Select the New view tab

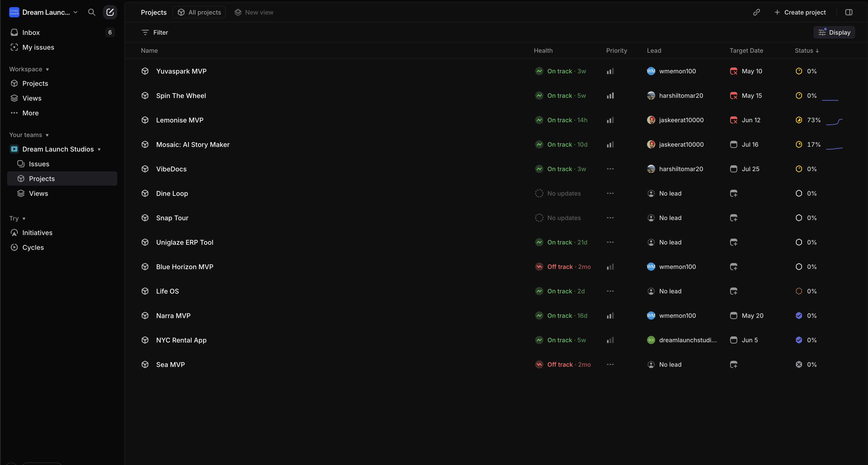(x=254, y=12)
